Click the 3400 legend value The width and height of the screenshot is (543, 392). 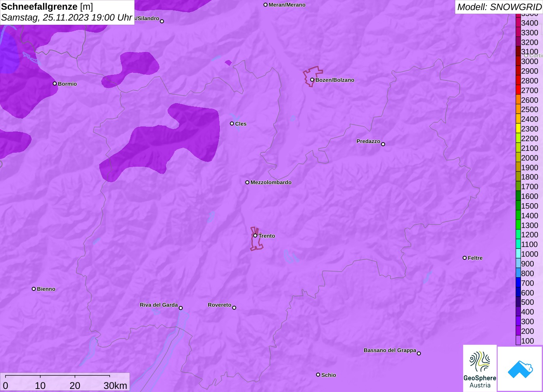(530, 23)
